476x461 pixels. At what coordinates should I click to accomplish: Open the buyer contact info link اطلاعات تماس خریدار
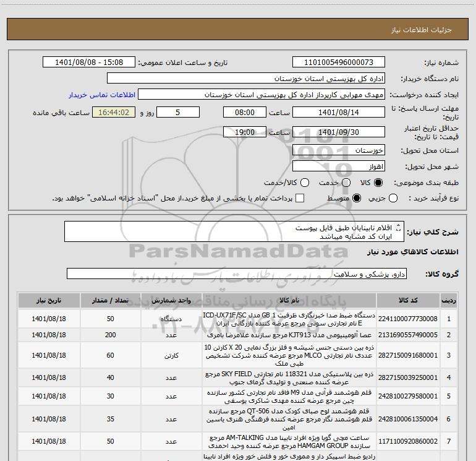click(102, 95)
